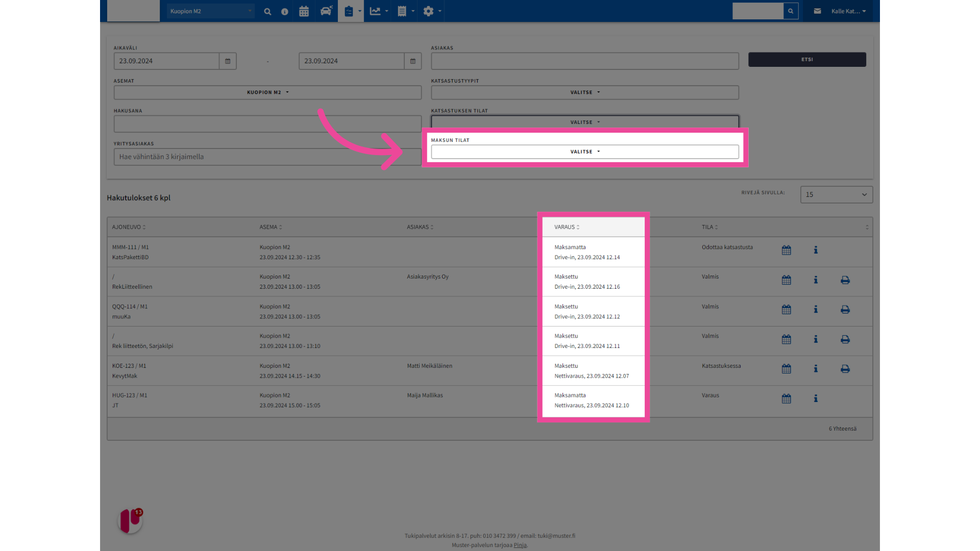The width and height of the screenshot is (980, 551).
Task: Open the start date calendar picker
Action: tap(228, 61)
